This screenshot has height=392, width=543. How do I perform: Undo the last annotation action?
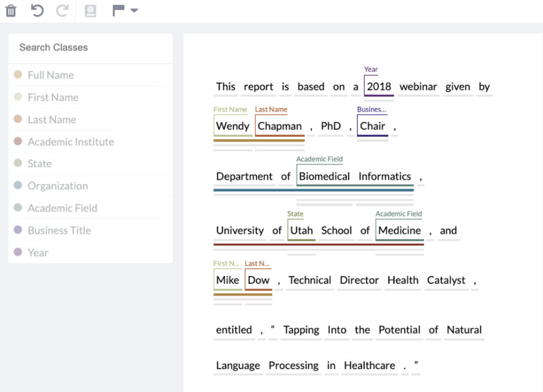(x=36, y=10)
